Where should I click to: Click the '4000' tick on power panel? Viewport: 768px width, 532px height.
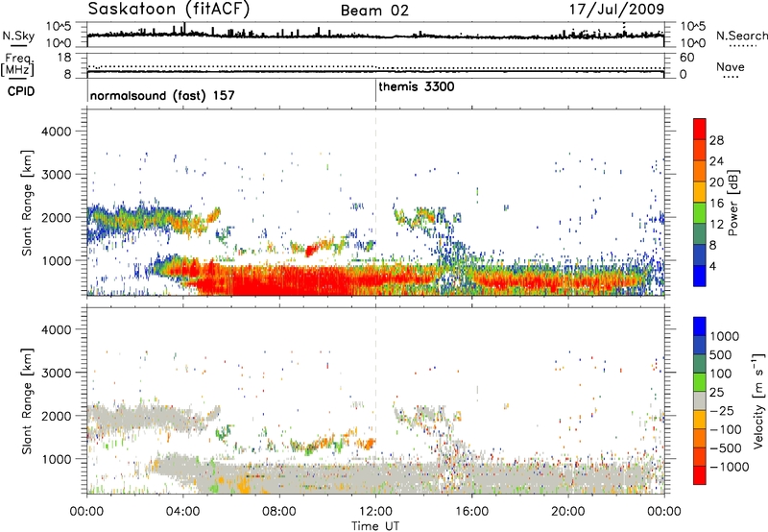[x=56, y=132]
